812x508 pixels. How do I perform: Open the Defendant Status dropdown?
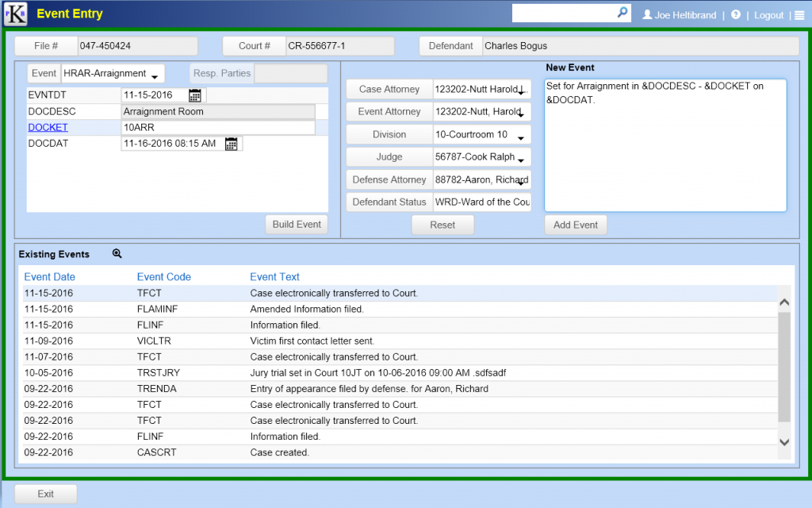pos(482,202)
